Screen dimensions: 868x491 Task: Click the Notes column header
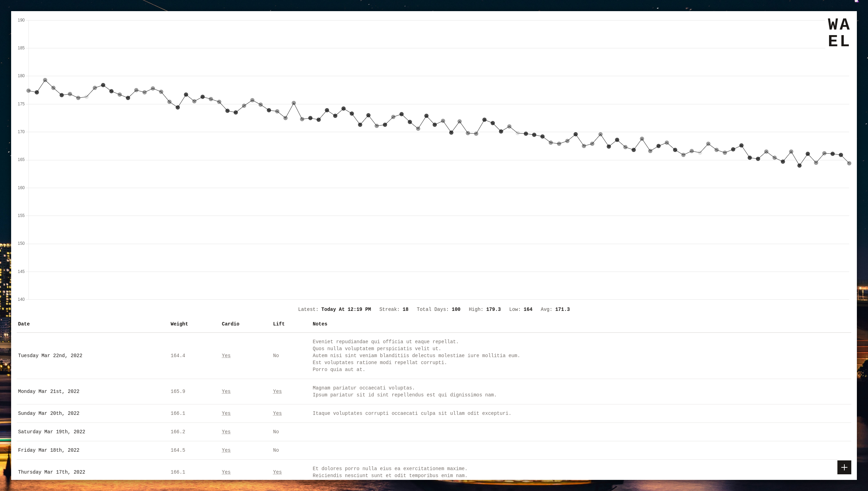[320, 324]
